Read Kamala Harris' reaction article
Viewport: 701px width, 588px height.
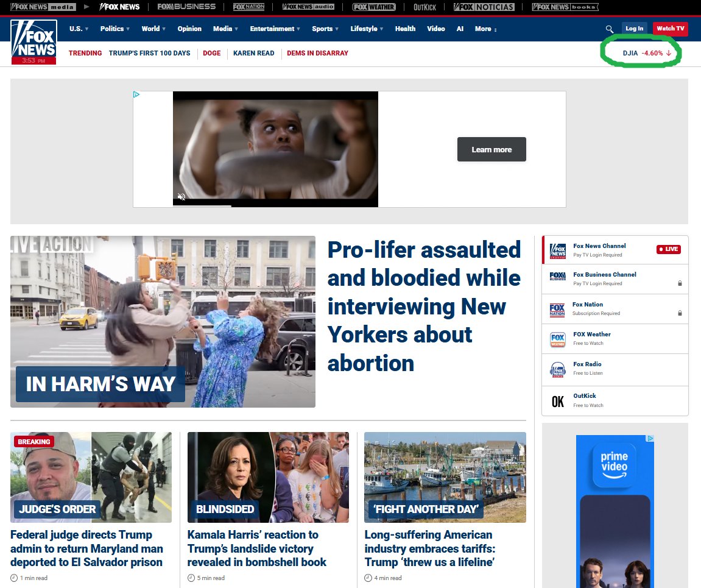click(256, 548)
